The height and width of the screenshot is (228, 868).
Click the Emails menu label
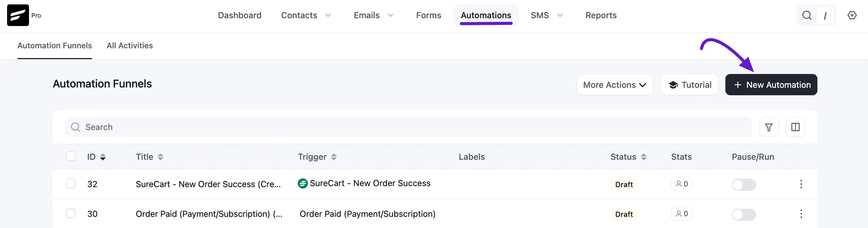pos(367,16)
